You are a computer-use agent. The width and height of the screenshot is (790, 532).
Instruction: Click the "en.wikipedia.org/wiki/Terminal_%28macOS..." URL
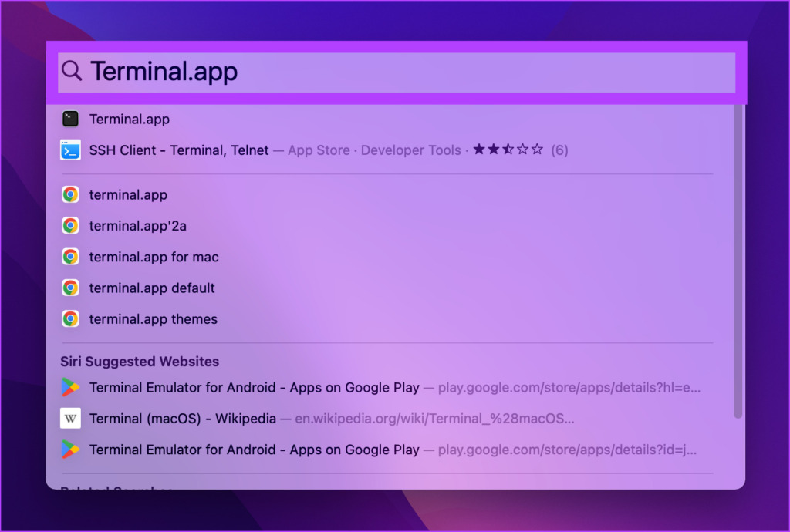pyautogui.click(x=434, y=419)
